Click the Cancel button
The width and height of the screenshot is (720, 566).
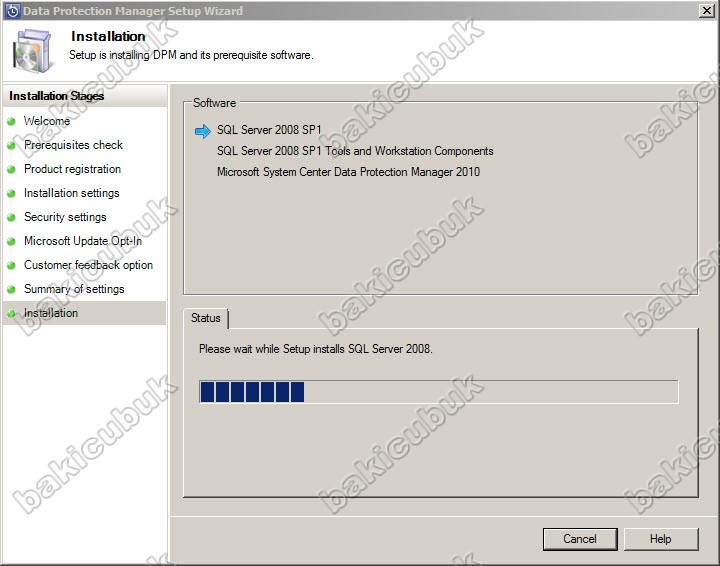coord(580,539)
